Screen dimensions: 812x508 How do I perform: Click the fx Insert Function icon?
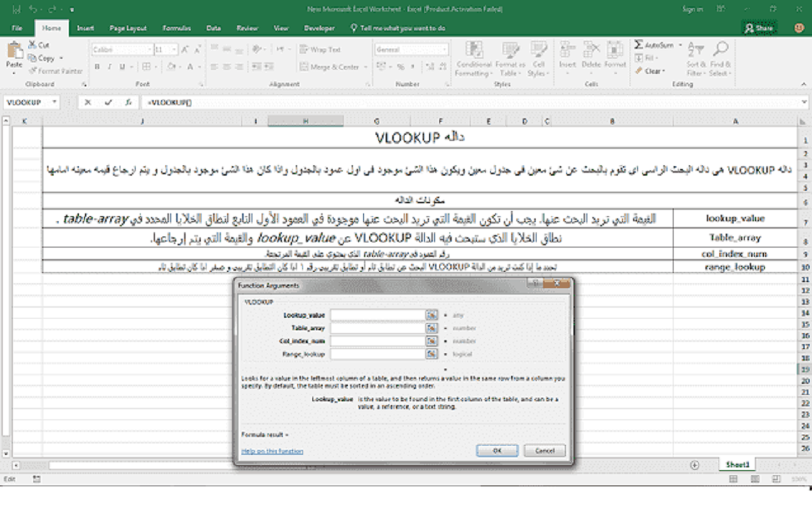(128, 102)
